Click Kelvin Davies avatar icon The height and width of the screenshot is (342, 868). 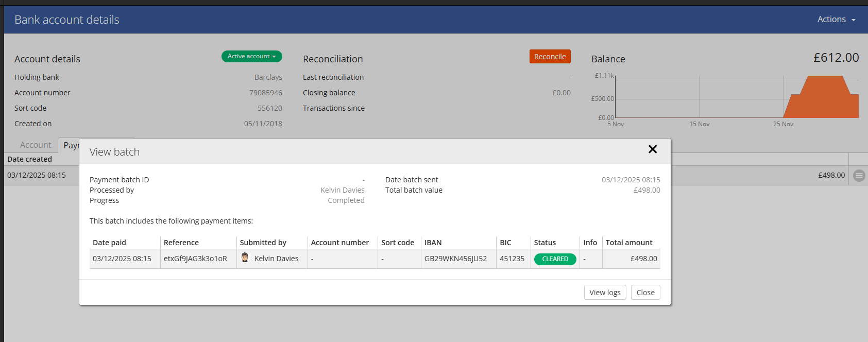pos(245,258)
